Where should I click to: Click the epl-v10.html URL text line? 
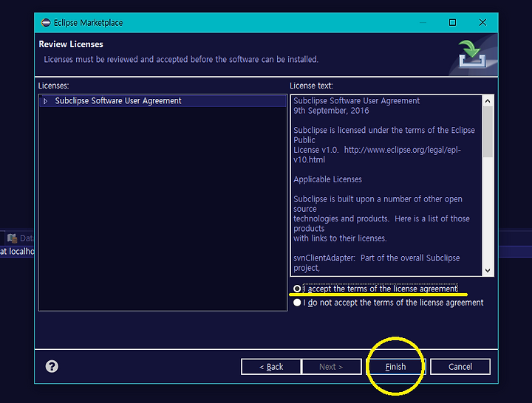[378, 155]
